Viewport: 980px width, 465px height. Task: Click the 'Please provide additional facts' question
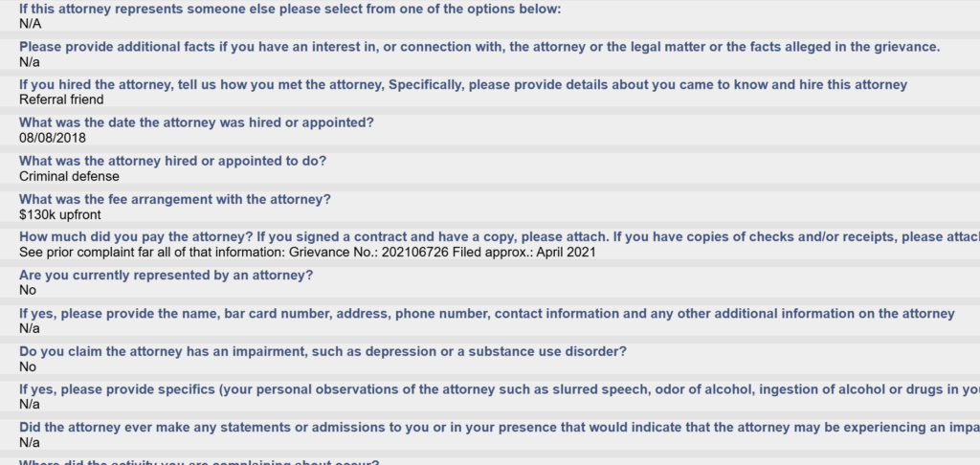[479, 47]
